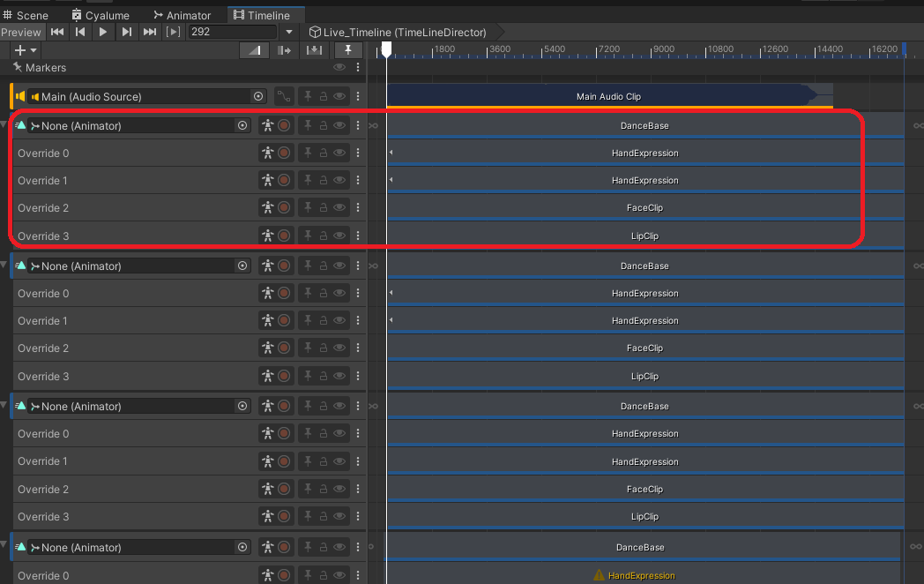Enable the Replace edit mode icon

(x=314, y=50)
